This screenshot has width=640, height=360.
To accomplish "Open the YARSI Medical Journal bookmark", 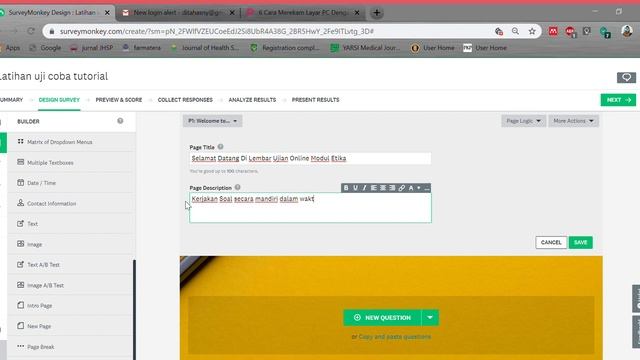I will tap(366, 48).
